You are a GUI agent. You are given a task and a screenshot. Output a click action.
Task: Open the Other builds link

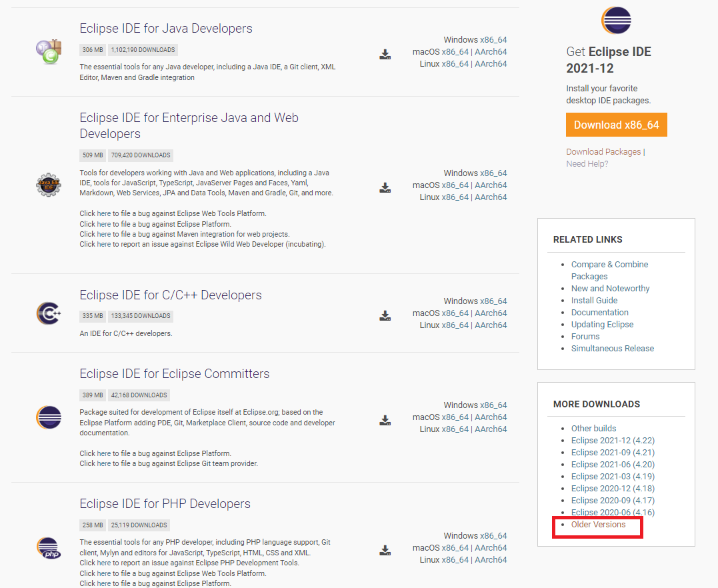tap(593, 428)
